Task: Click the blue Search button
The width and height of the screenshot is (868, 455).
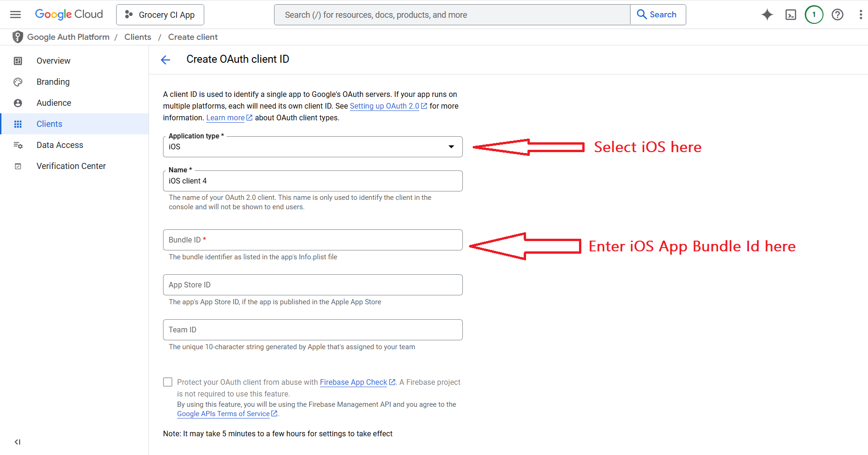Action: pos(657,15)
